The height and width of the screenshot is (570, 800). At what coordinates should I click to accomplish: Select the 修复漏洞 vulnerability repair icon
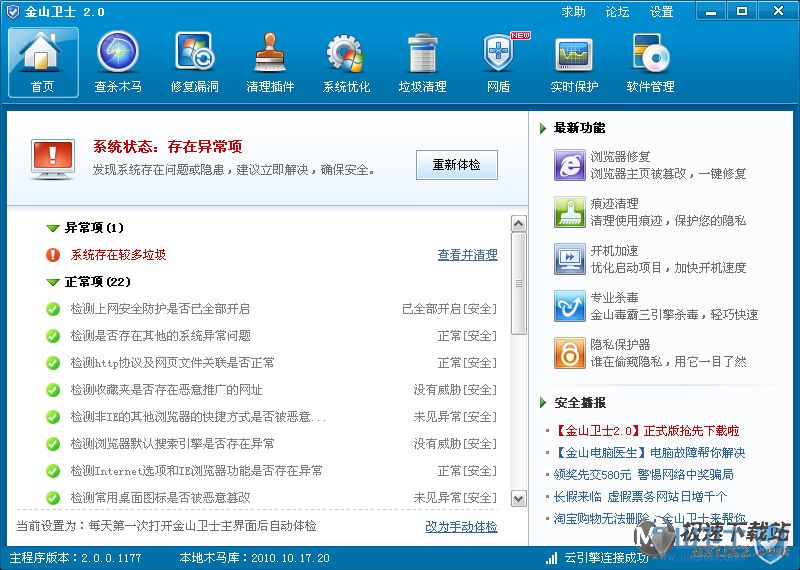pos(194,53)
